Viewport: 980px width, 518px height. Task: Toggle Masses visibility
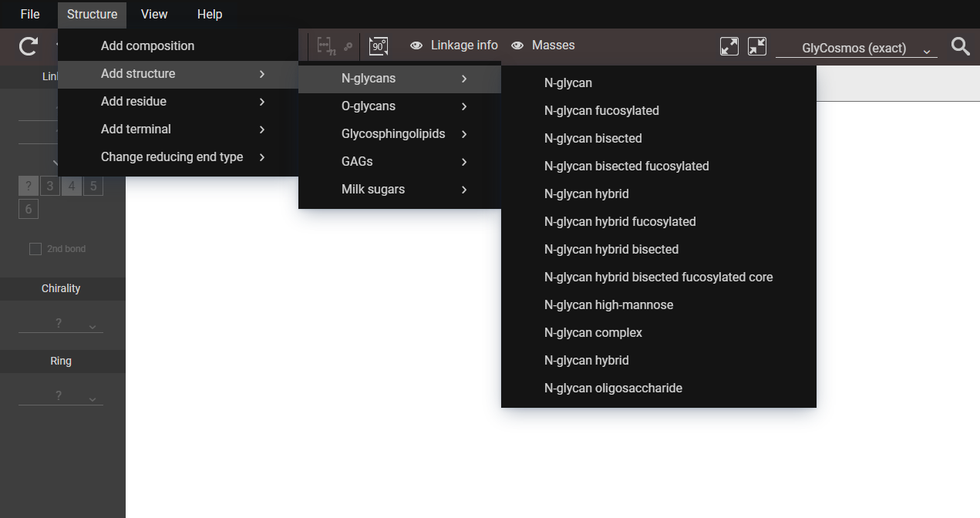543,45
